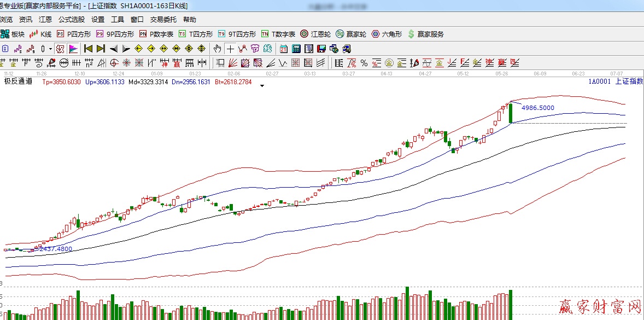This screenshot has width=644, height=320.
Task: Toggle the hand pan tool
Action: (x=218, y=49)
